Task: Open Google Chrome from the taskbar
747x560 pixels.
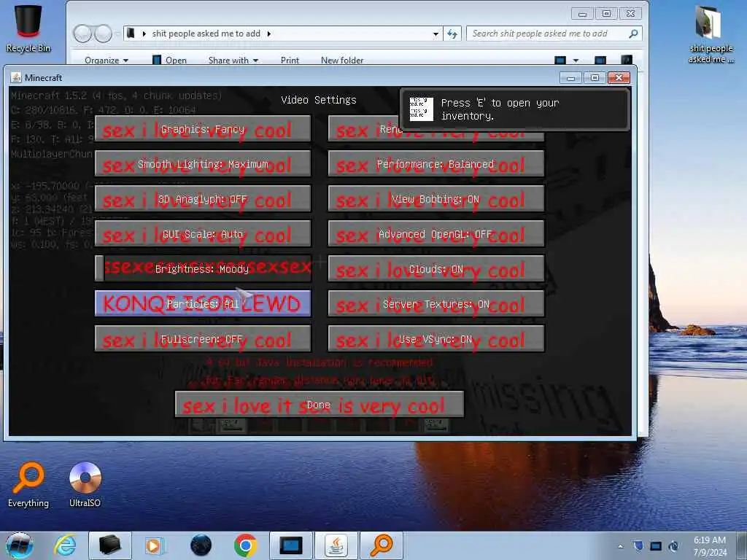Action: 245,545
